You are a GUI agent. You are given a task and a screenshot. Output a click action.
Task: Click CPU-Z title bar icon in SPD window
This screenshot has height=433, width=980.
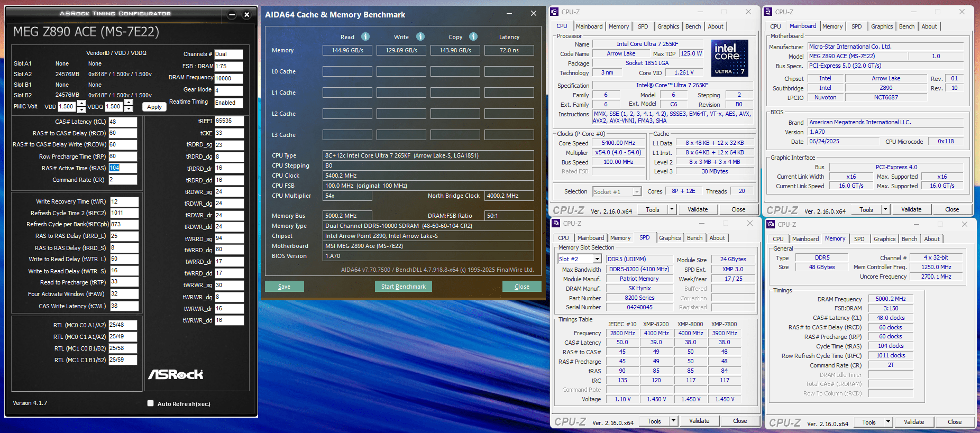coord(556,224)
